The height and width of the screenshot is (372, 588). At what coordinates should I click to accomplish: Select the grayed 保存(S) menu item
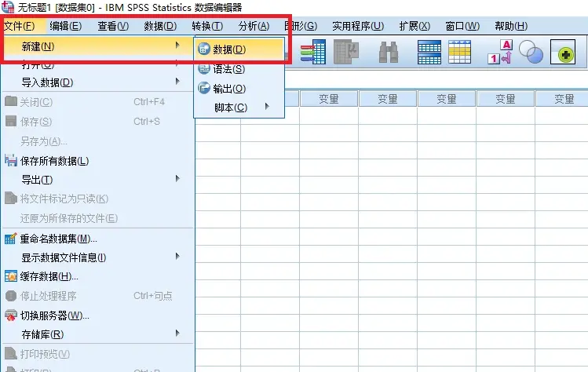[x=97, y=122]
